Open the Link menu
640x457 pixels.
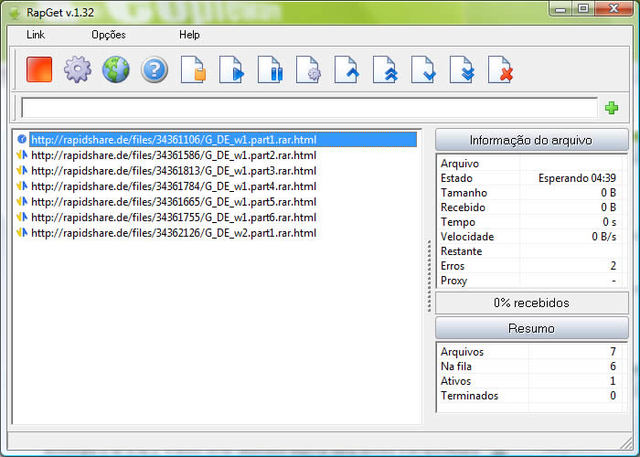pos(36,35)
